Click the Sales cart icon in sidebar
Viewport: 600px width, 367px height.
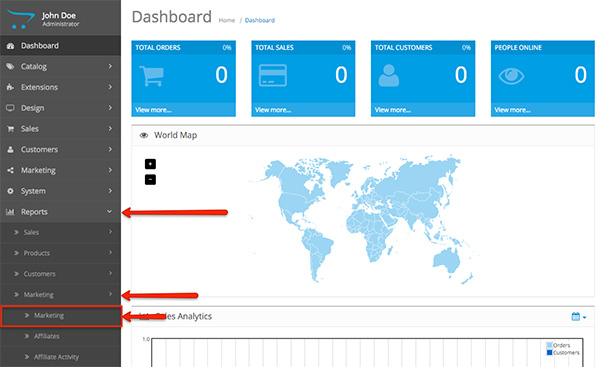point(10,129)
